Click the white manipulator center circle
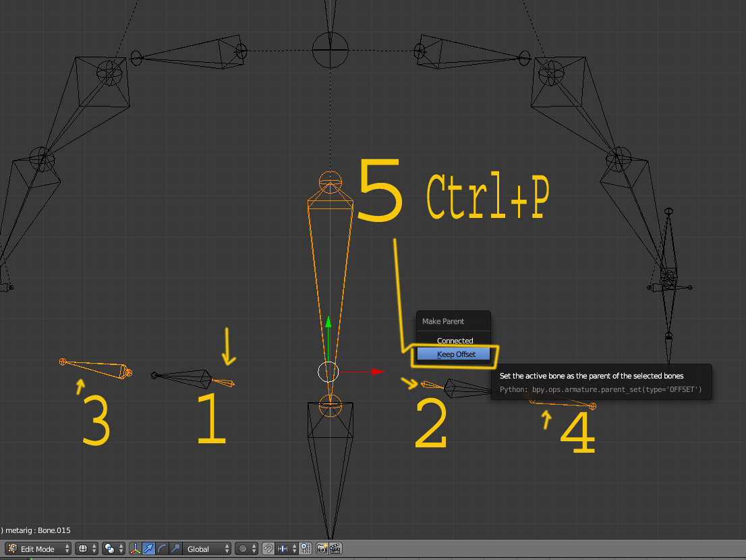746x560 pixels. click(328, 372)
